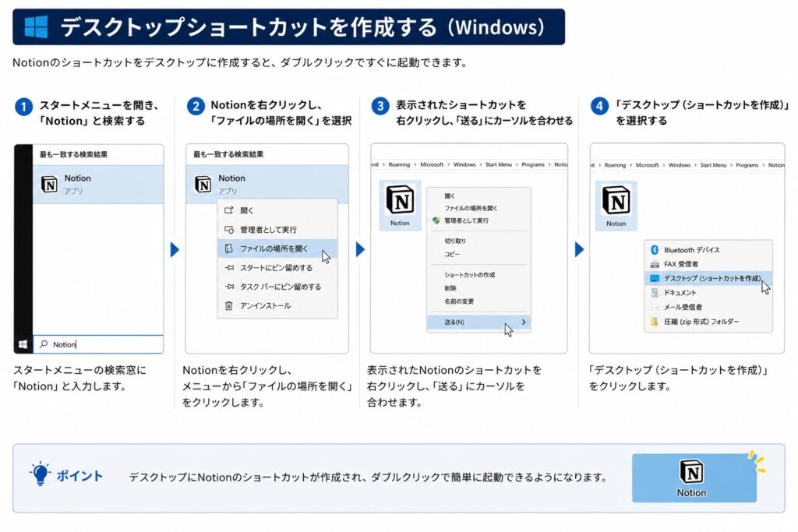Viewport: 798px width, 532px height.
Task: Click the Bluetooth デバイス icon
Action: [655, 250]
